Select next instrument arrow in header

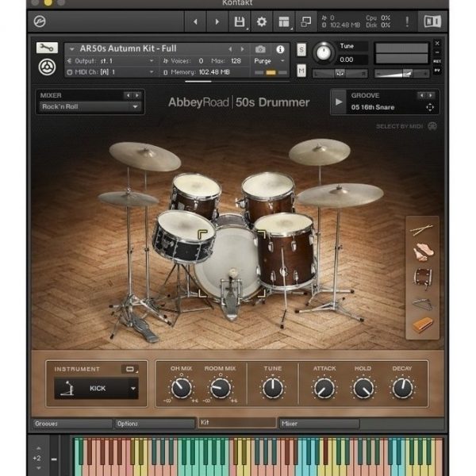click(x=242, y=49)
